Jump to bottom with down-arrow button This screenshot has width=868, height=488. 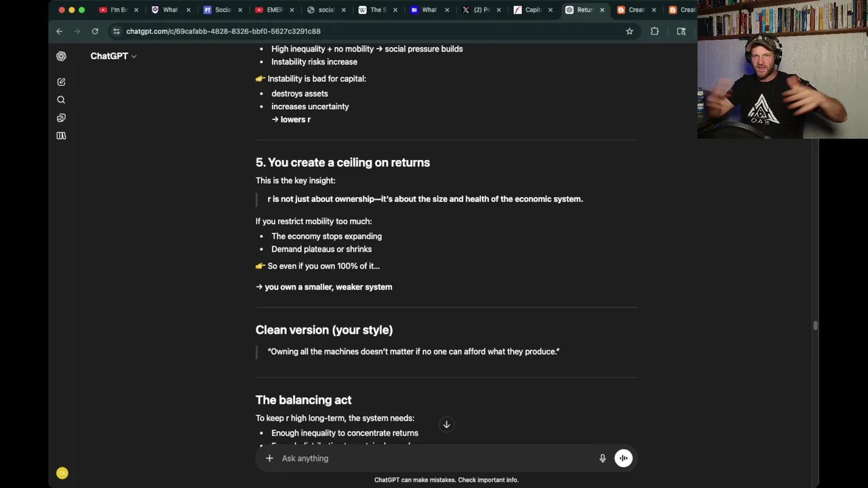pos(446,424)
